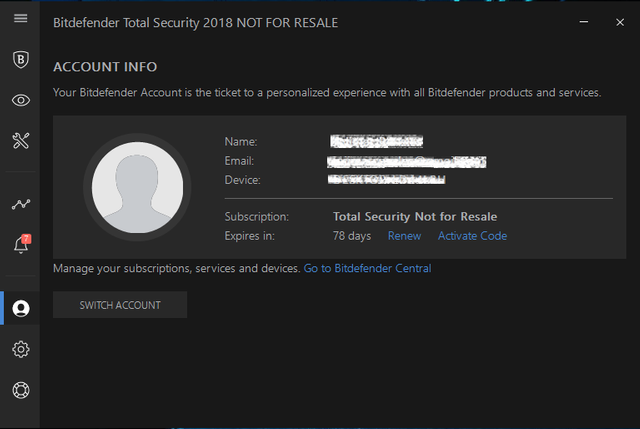Open the Notifications bell
This screenshot has height=429, width=640.
(20, 245)
